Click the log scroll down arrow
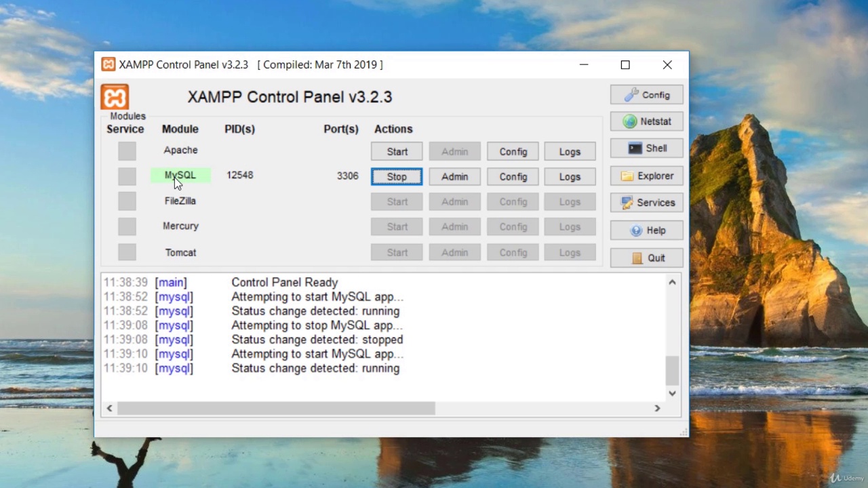Viewport: 868px width, 488px height. tap(672, 393)
